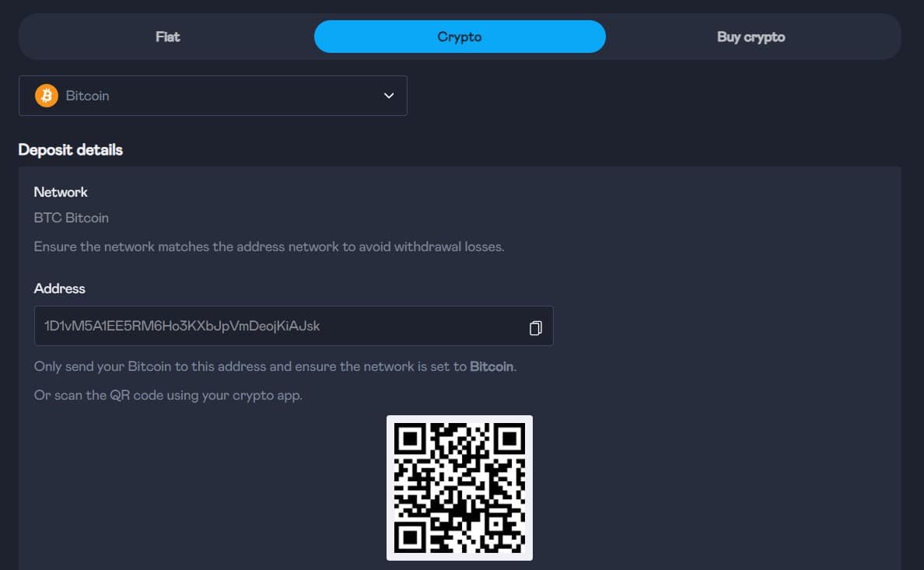Open the Bitcoin currency dropdown
This screenshot has width=924, height=570.
click(x=213, y=96)
